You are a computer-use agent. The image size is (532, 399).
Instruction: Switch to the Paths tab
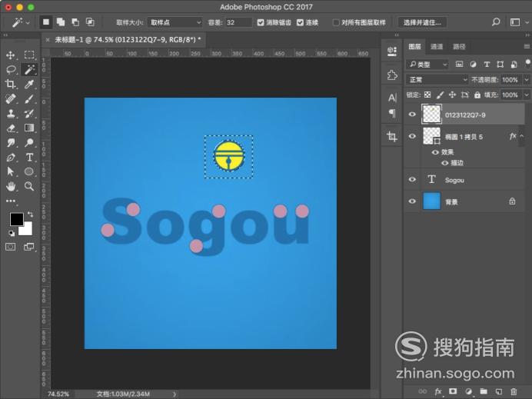(x=459, y=46)
